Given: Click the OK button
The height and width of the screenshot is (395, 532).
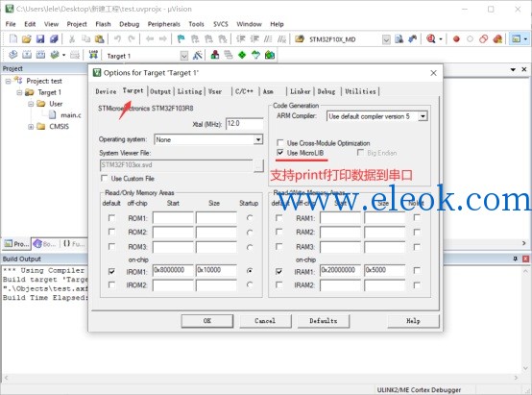Looking at the screenshot, I should [x=207, y=321].
